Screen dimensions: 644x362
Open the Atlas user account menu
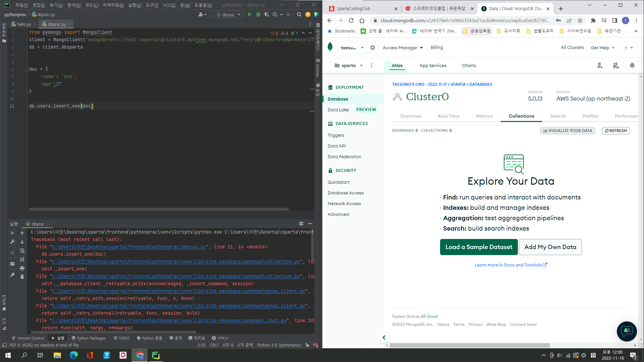(629, 48)
